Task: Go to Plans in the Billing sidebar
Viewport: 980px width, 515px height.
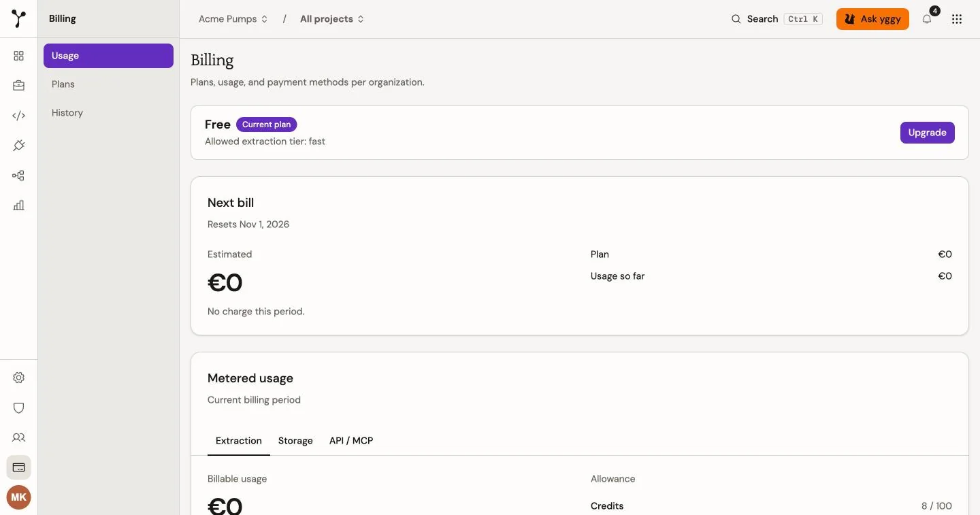Action: click(x=108, y=84)
